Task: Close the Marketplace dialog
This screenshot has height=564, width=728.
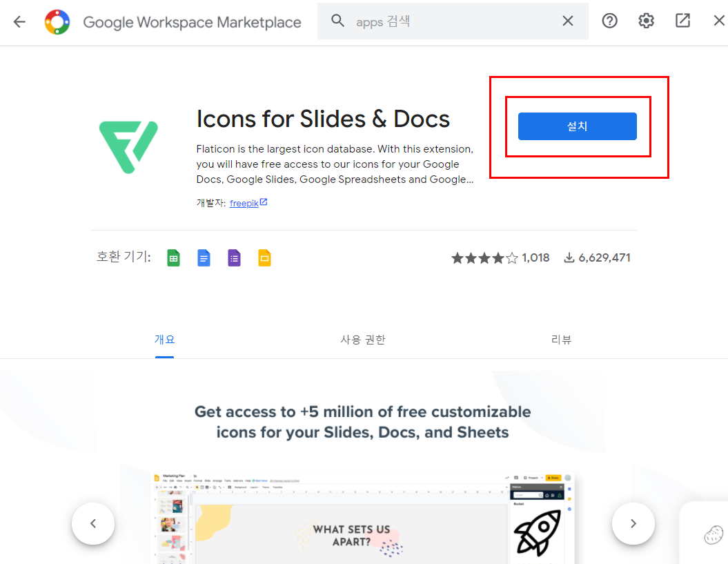Action: [x=719, y=21]
